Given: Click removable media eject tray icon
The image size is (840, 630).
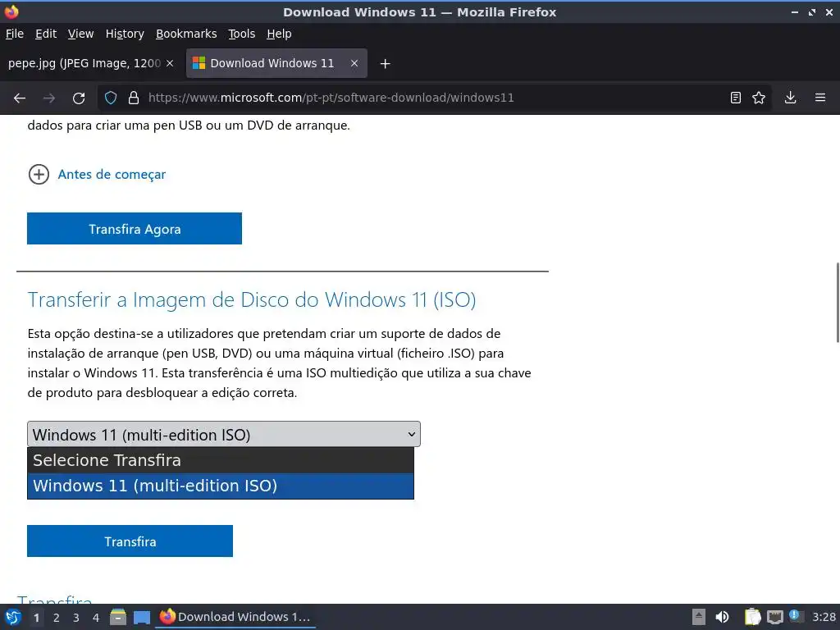Looking at the screenshot, I should click(x=699, y=617).
